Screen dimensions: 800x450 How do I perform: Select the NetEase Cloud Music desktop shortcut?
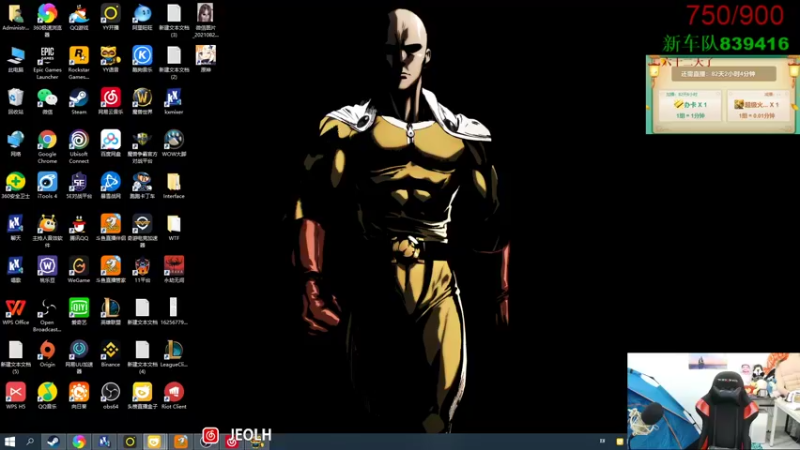point(110,101)
